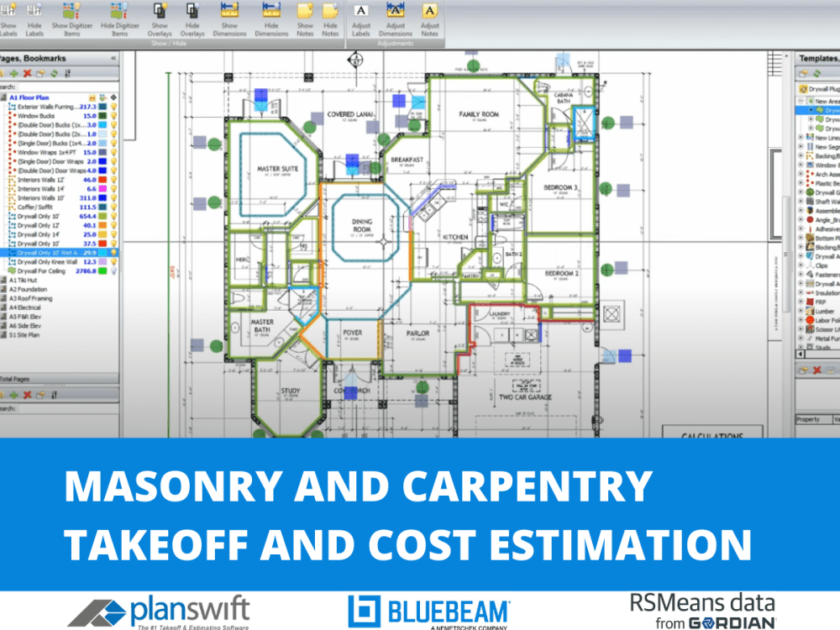Screen dimensions: 840x630
Task: Click green add icon in lower Total Pages toolbar
Action: click(x=14, y=395)
